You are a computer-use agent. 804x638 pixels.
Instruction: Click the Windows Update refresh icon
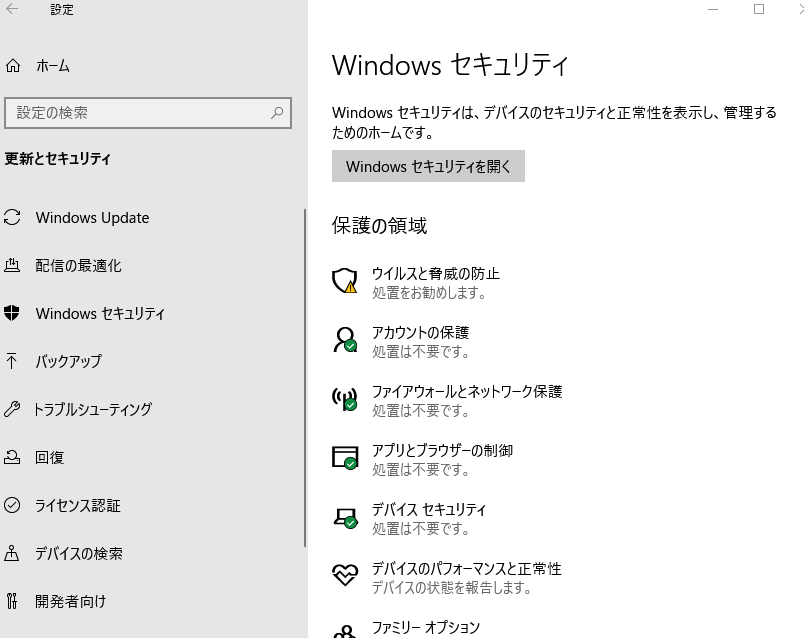pos(12,217)
